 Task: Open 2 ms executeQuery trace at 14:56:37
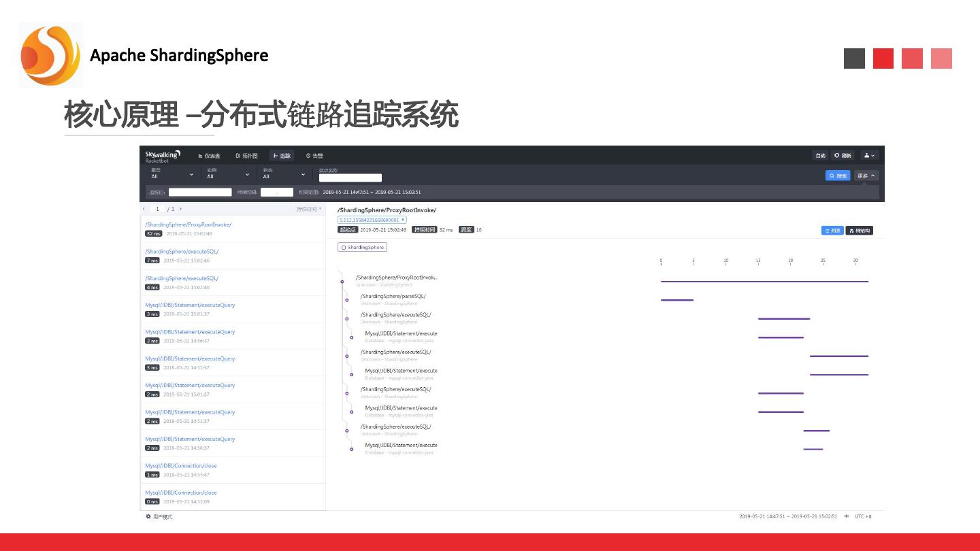pyautogui.click(x=233, y=444)
